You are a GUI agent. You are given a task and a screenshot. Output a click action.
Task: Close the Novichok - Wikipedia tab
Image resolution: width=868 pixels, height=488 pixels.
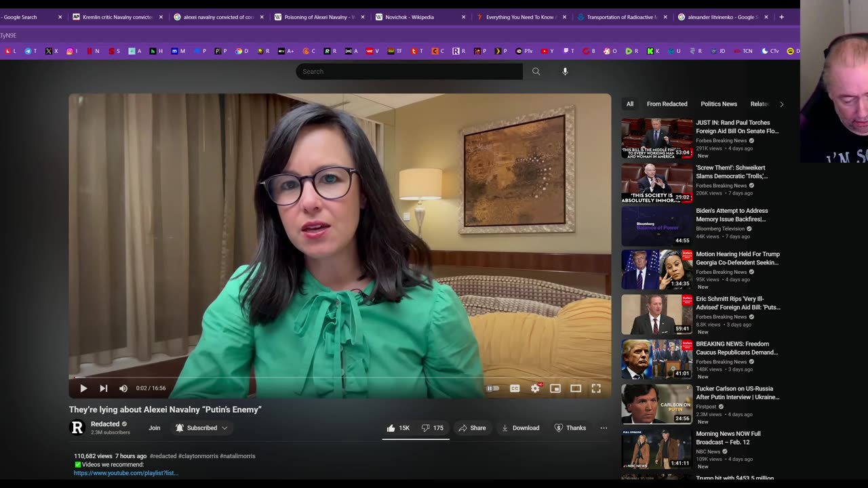(x=464, y=17)
